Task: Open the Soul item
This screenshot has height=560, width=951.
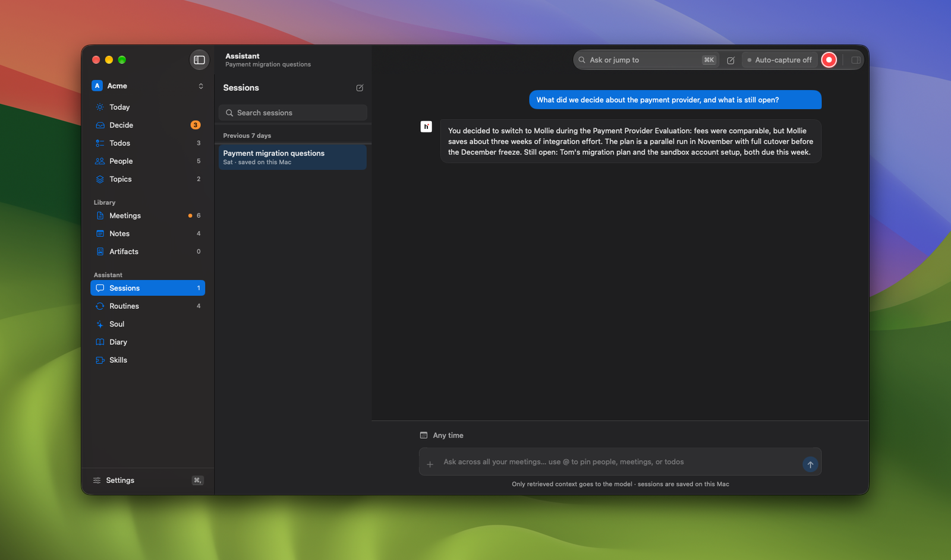Action: [x=147, y=324]
